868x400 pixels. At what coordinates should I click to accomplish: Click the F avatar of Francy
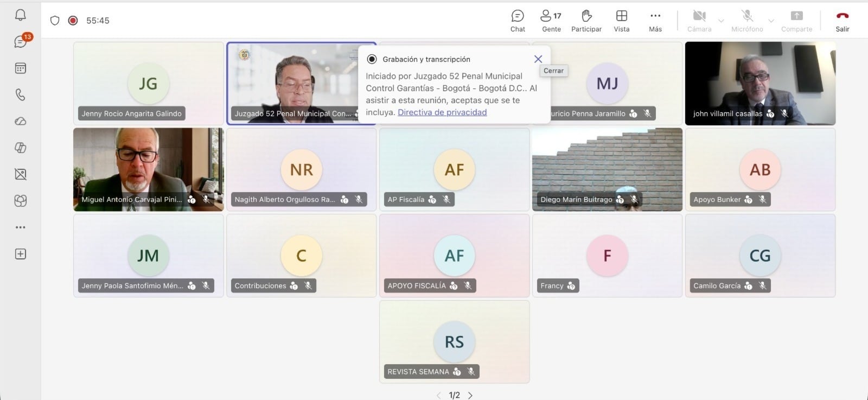607,256
